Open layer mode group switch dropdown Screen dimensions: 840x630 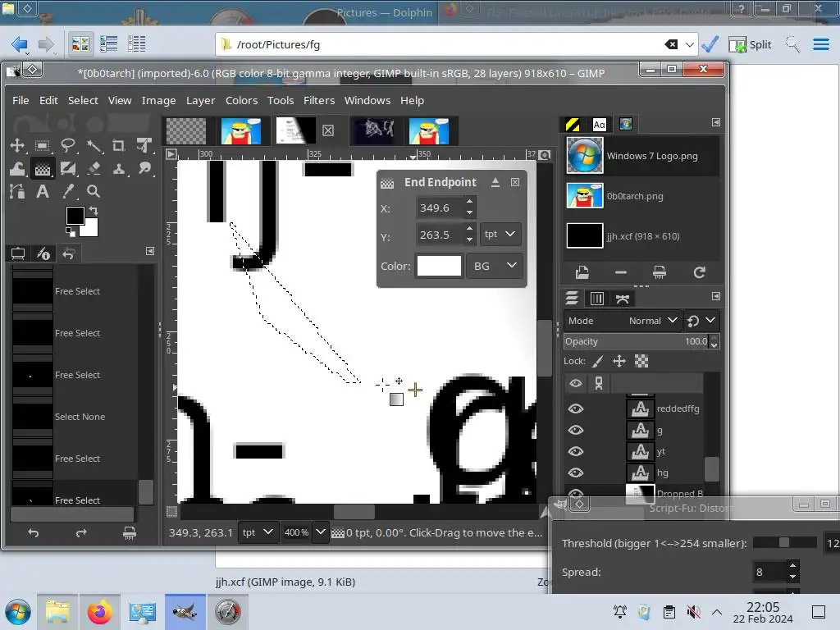click(x=701, y=321)
